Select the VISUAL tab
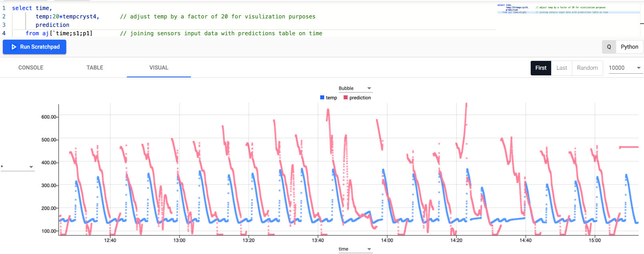The width and height of the screenshot is (644, 254). coord(159,68)
